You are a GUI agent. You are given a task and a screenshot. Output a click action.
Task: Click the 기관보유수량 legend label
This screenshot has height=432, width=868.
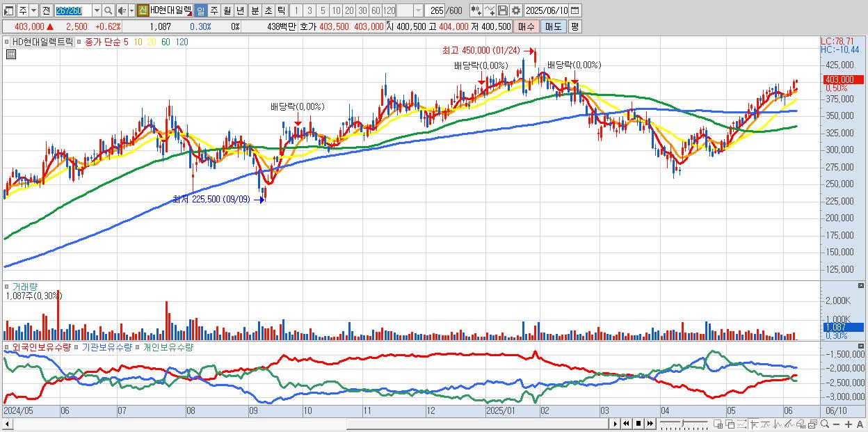[x=106, y=346]
